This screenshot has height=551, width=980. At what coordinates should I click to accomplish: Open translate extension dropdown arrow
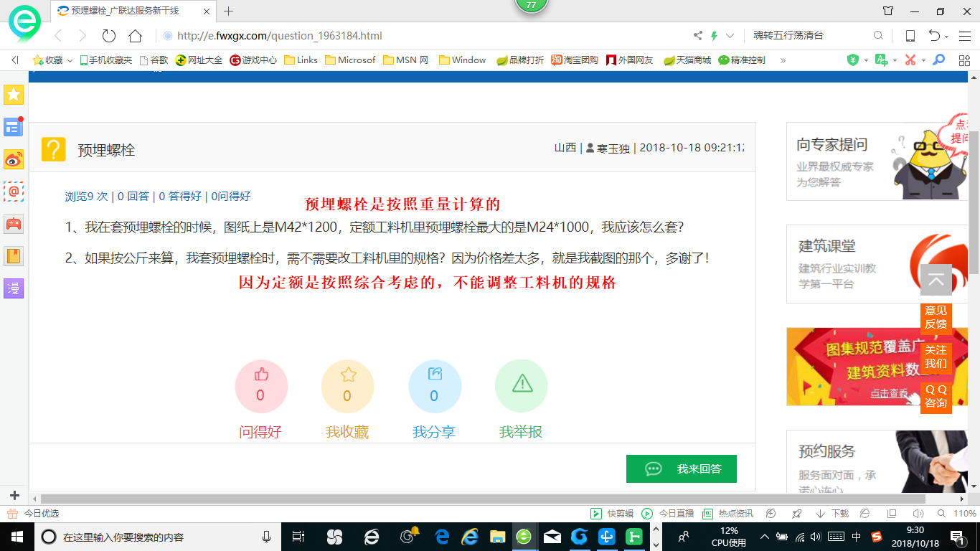pos(894,60)
